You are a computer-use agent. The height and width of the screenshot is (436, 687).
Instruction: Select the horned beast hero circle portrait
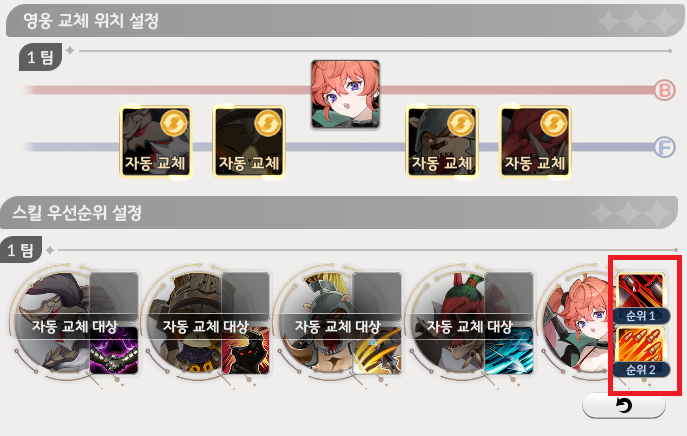pos(53,323)
